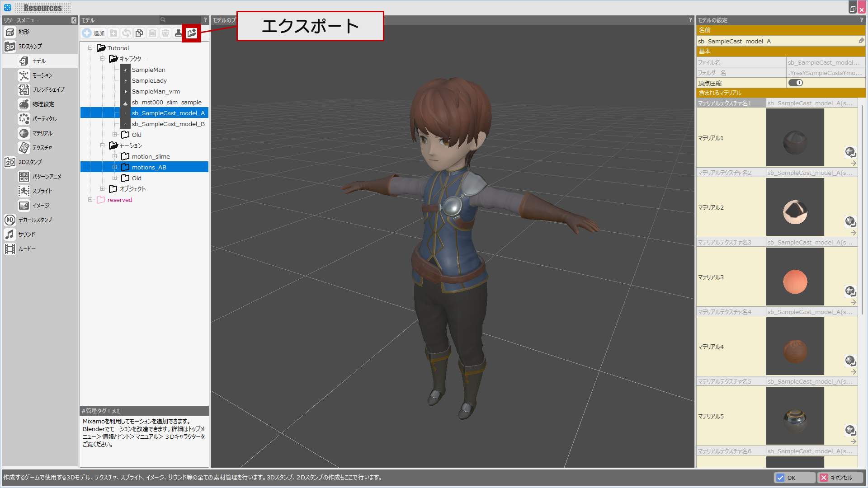Expand the オブジェクト folder in tree
The width and height of the screenshot is (868, 488).
(x=103, y=189)
